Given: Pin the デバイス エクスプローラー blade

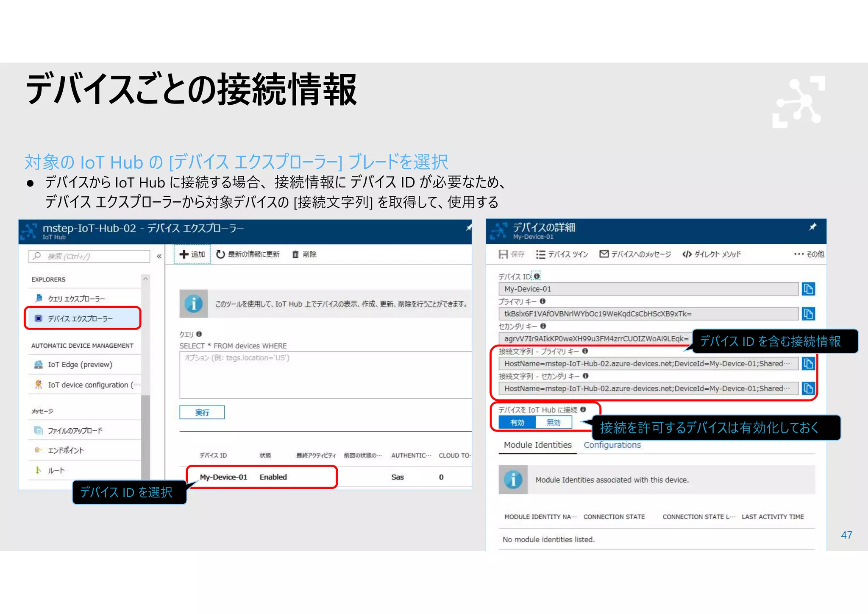Looking at the screenshot, I should pyautogui.click(x=468, y=228).
